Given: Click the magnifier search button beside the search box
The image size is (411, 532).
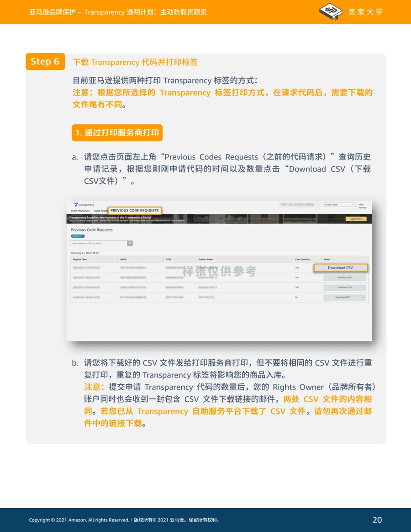Looking at the screenshot, I should (x=130, y=243).
